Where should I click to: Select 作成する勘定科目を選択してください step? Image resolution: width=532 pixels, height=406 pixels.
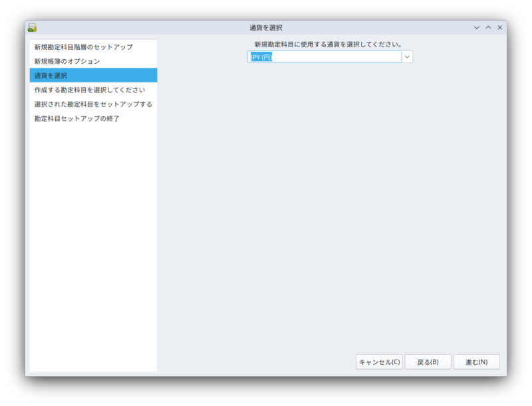[x=93, y=90]
